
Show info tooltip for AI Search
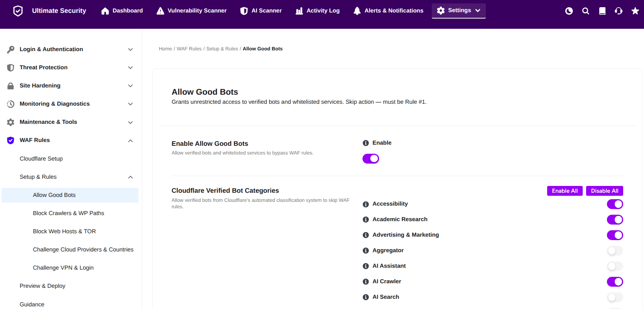pos(366,297)
